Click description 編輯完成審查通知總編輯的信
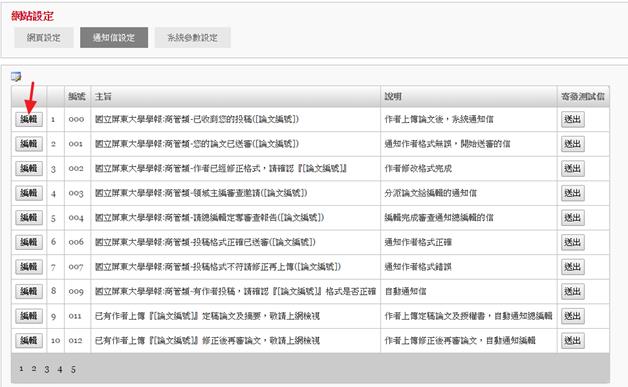This screenshot has height=387, width=628. click(x=439, y=218)
